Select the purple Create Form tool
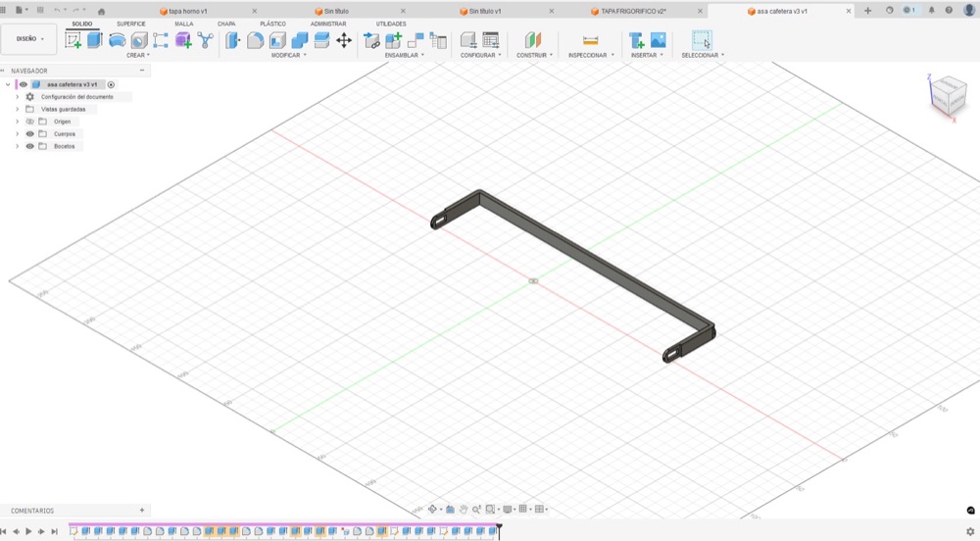The height and width of the screenshot is (541, 980). 183,40
